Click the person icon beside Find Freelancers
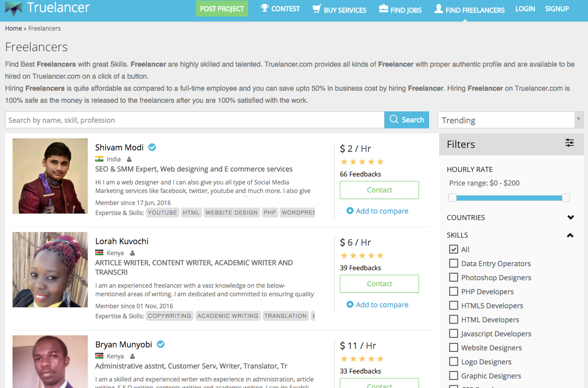The width and height of the screenshot is (588, 388). pyautogui.click(x=439, y=9)
